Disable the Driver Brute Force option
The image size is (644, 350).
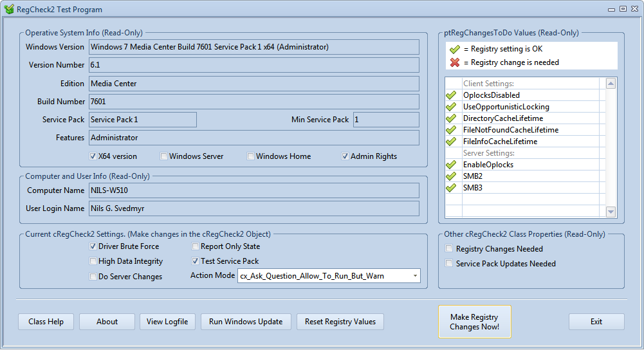pos(93,246)
